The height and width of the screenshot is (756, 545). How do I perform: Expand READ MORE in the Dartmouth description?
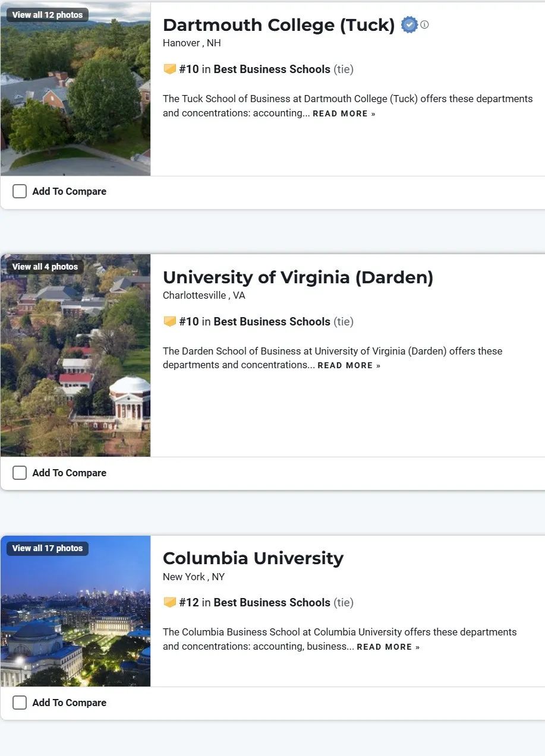click(x=344, y=113)
